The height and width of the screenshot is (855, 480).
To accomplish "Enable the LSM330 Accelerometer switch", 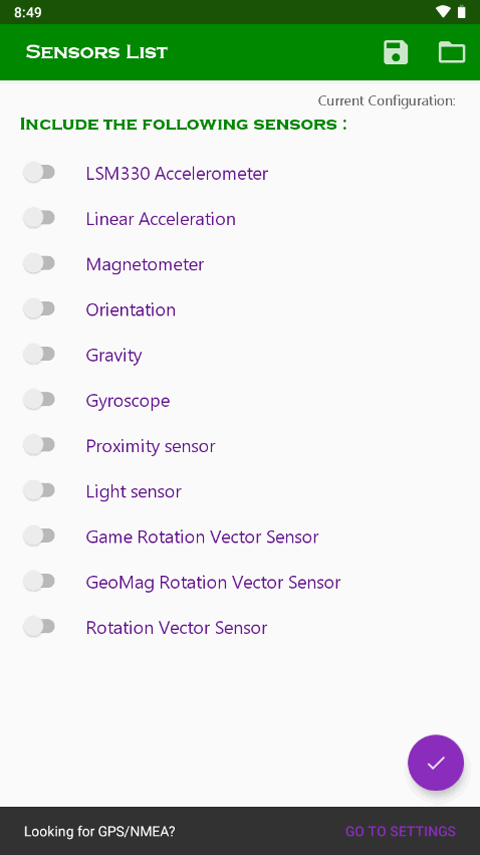I will coord(39,173).
